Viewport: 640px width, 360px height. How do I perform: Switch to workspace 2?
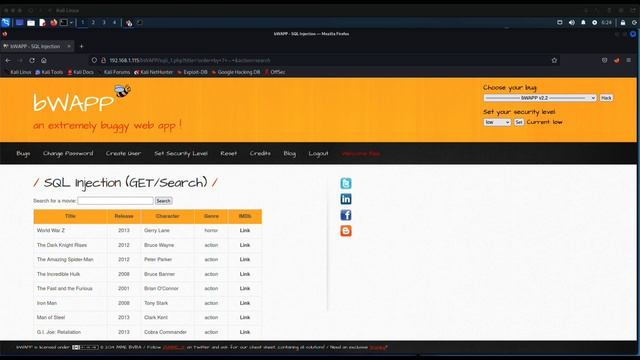click(93, 22)
